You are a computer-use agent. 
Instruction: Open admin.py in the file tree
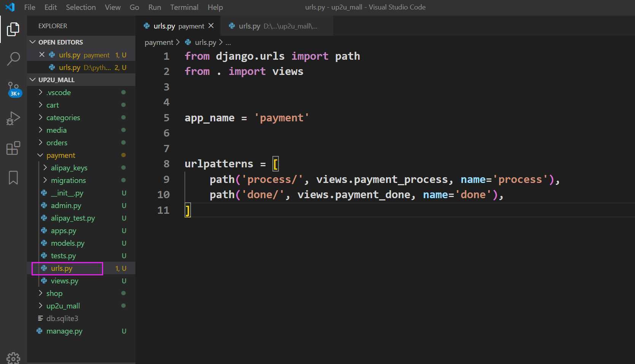point(81,205)
